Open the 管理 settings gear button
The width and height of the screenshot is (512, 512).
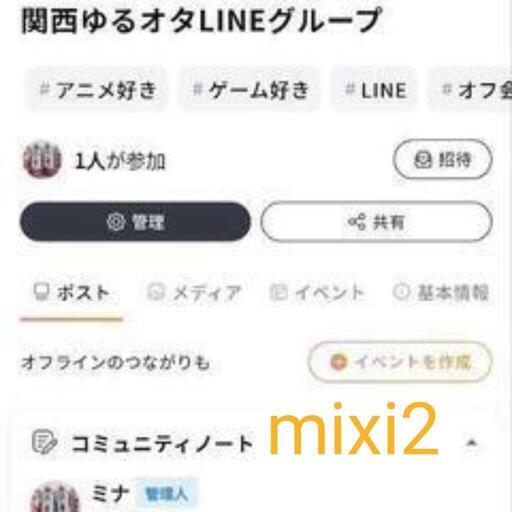pyautogui.click(x=135, y=222)
